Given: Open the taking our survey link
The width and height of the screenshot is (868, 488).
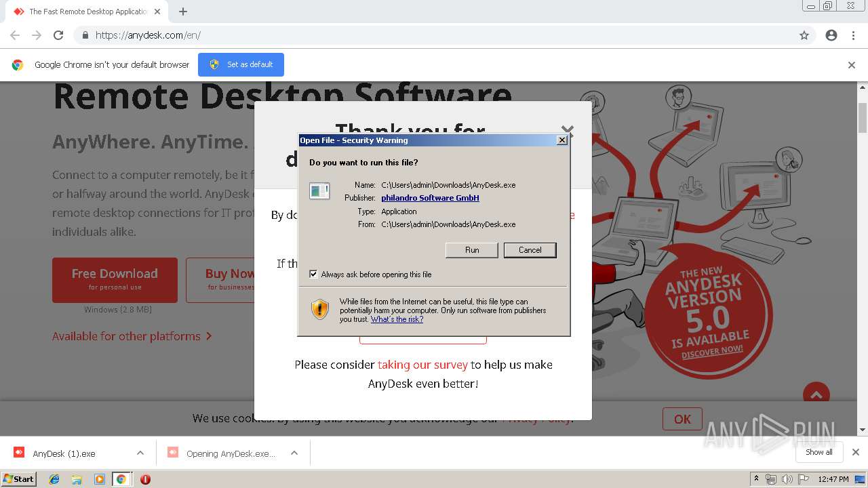Looking at the screenshot, I should (x=422, y=365).
